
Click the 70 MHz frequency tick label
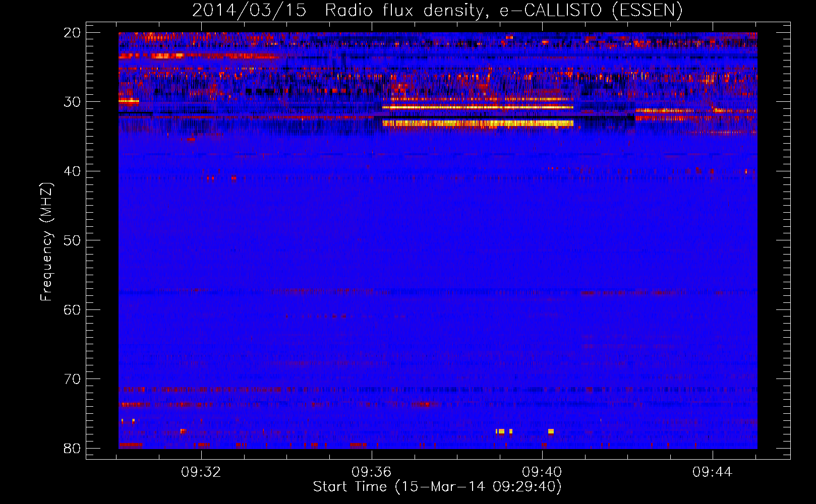72,379
